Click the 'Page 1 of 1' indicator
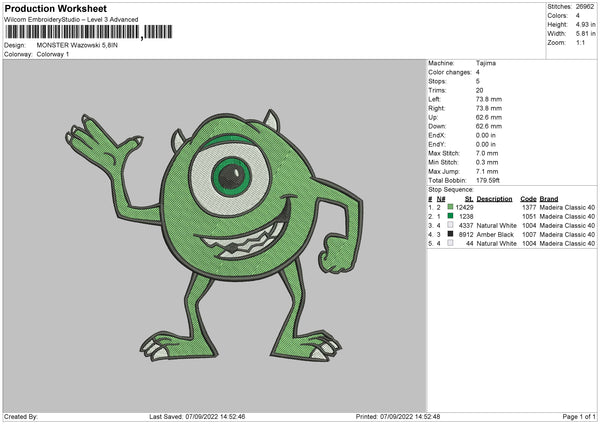Screen dimensions: 600x424 pyautogui.click(x=579, y=416)
